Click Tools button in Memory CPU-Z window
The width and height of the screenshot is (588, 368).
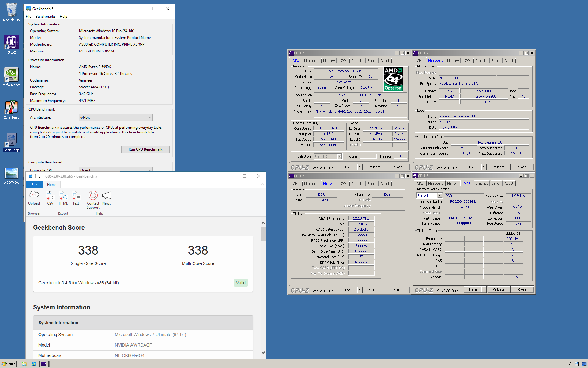click(349, 290)
